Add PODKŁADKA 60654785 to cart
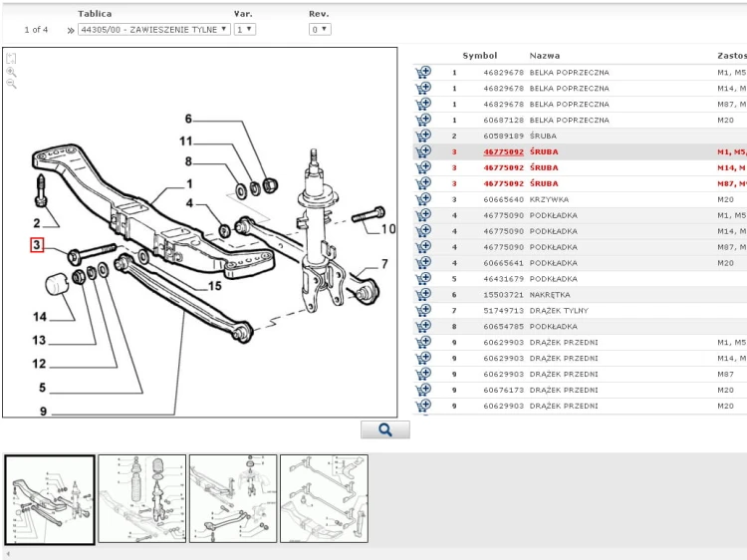The width and height of the screenshot is (747, 560). coord(423,326)
